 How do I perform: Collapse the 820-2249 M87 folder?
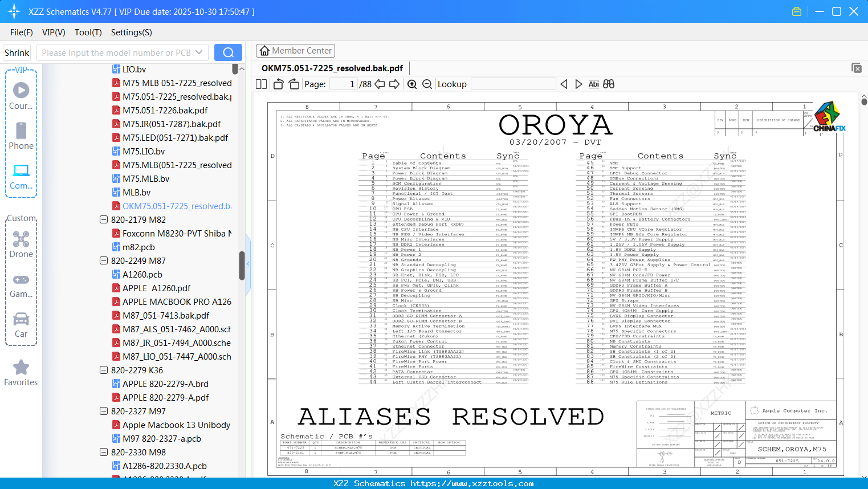[x=104, y=261]
